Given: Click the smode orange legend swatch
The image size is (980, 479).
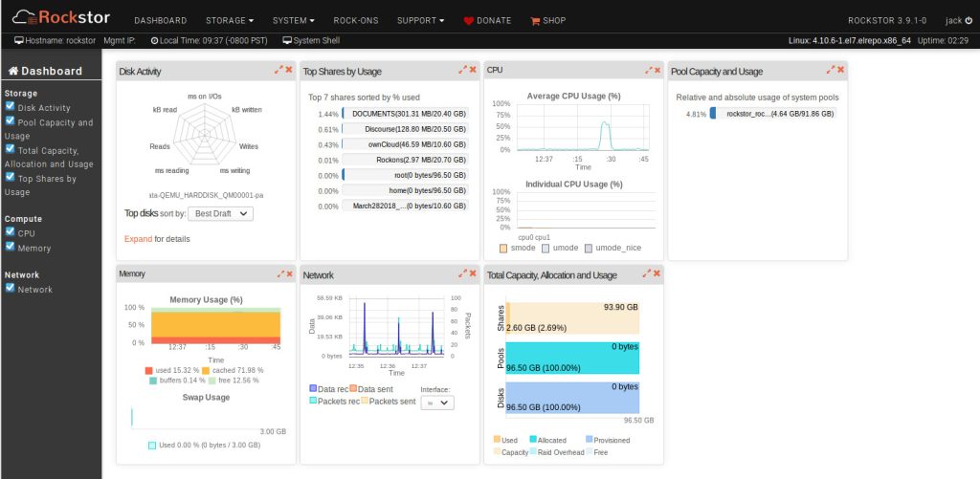Looking at the screenshot, I should coord(503,248).
